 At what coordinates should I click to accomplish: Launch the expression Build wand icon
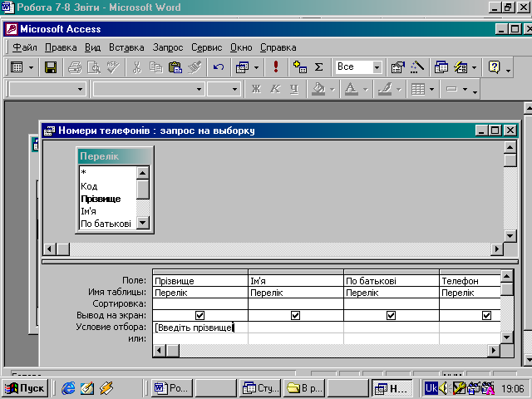(417, 66)
